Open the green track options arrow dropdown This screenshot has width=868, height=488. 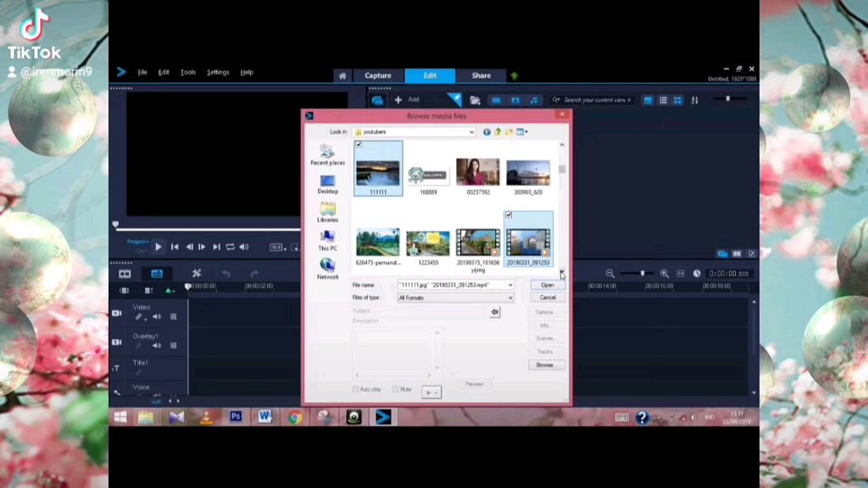pos(170,291)
